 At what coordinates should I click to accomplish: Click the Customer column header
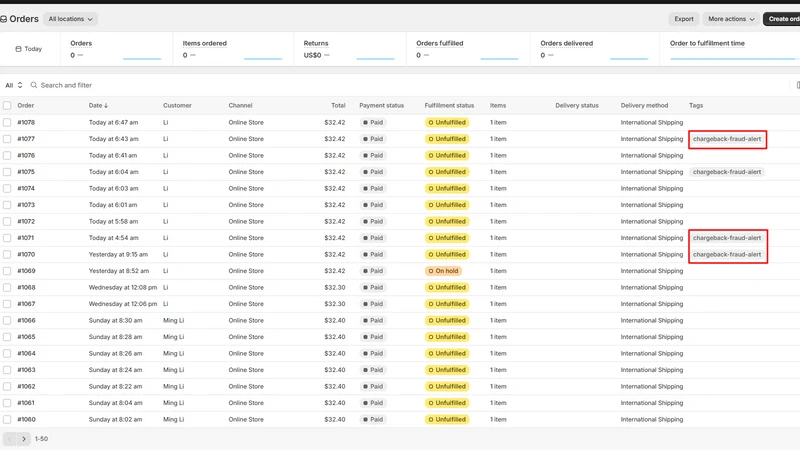[x=177, y=106]
